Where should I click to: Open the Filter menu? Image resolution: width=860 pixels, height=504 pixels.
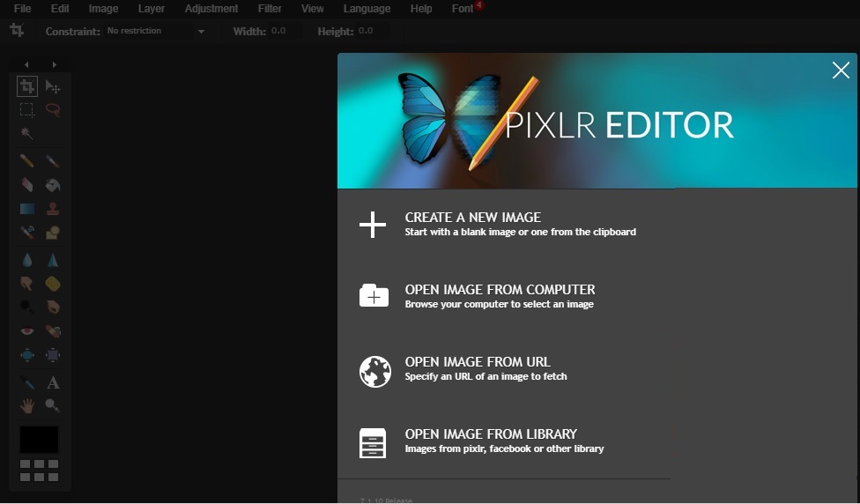click(270, 8)
